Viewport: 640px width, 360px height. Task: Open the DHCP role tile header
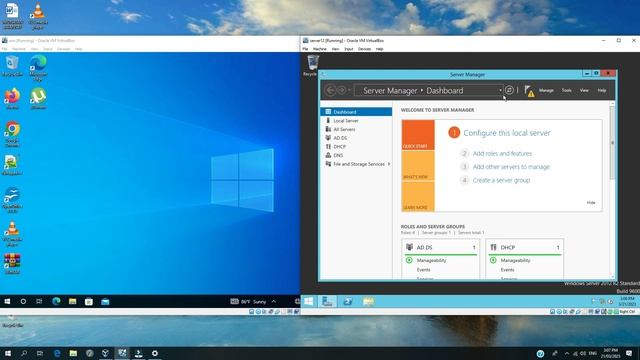click(525, 247)
